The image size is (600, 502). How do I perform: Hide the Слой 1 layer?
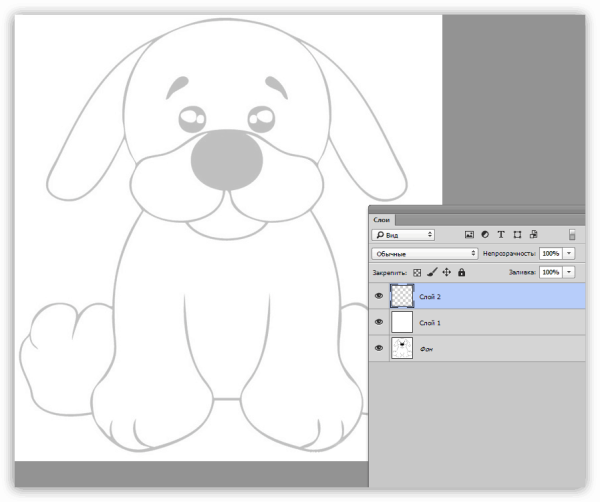click(x=379, y=322)
